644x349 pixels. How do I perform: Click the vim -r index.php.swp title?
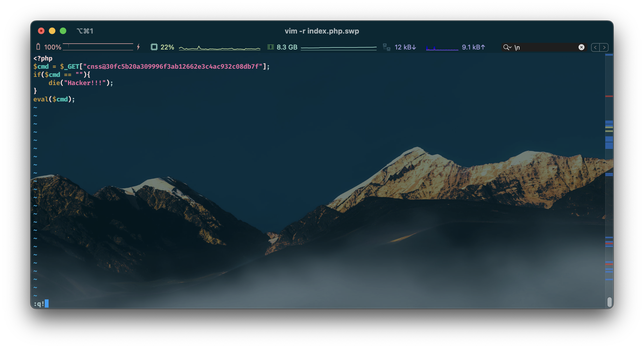(x=322, y=31)
